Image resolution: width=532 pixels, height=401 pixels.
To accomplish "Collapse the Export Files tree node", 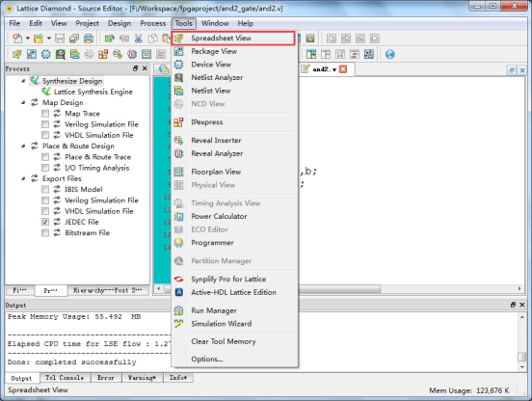I will pyautogui.click(x=23, y=178).
